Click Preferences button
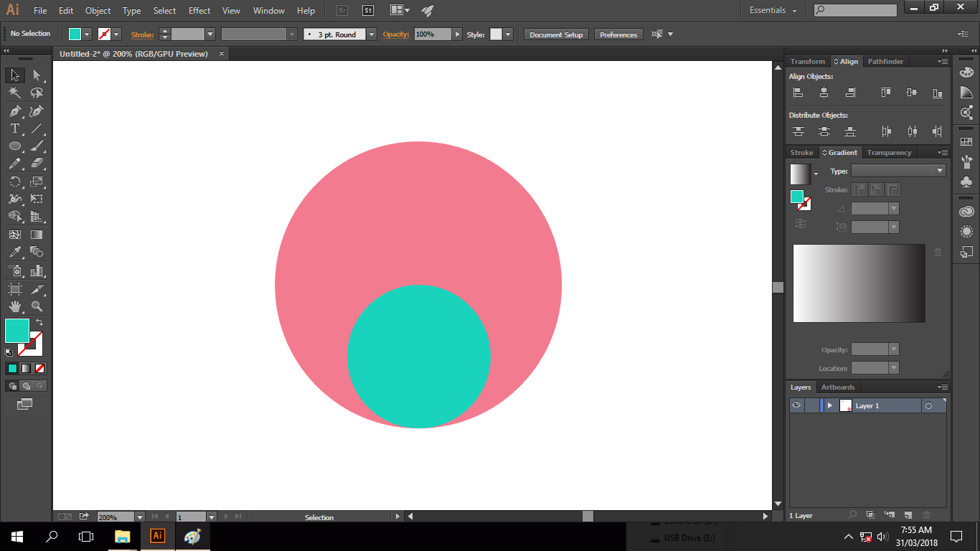980x551 pixels. pyautogui.click(x=618, y=34)
